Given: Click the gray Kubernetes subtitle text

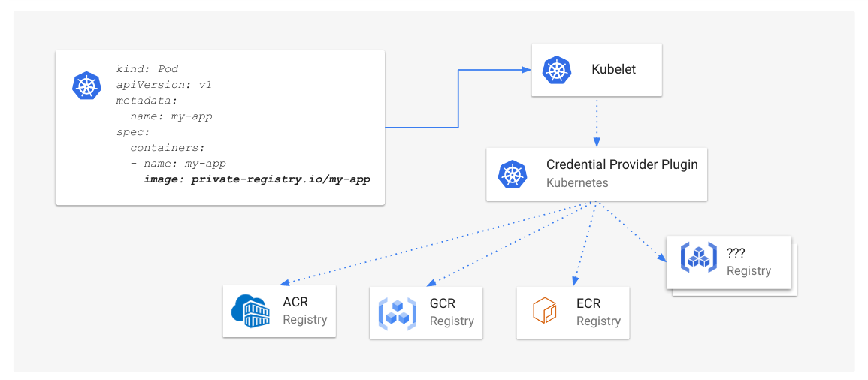Looking at the screenshot, I should pos(576,182).
